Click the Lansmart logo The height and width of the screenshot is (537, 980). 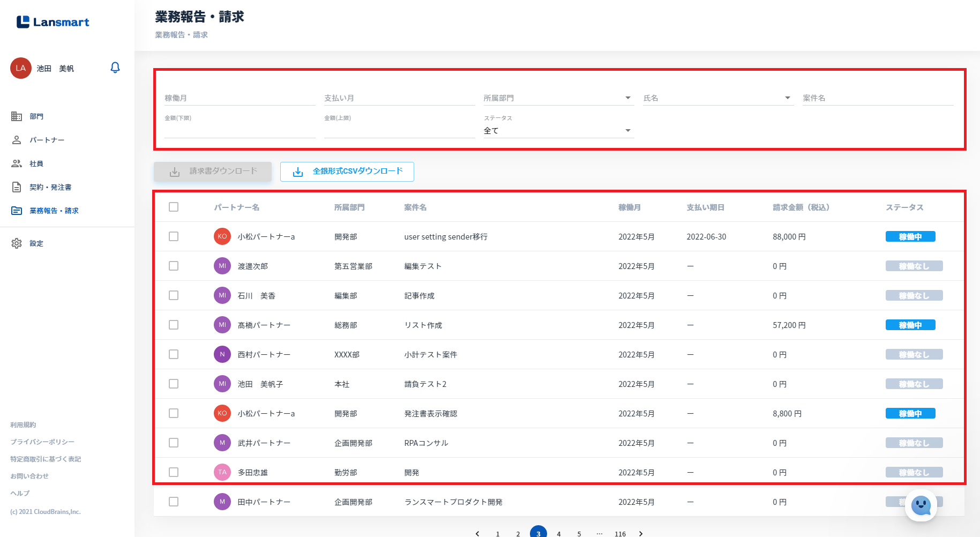(53, 22)
